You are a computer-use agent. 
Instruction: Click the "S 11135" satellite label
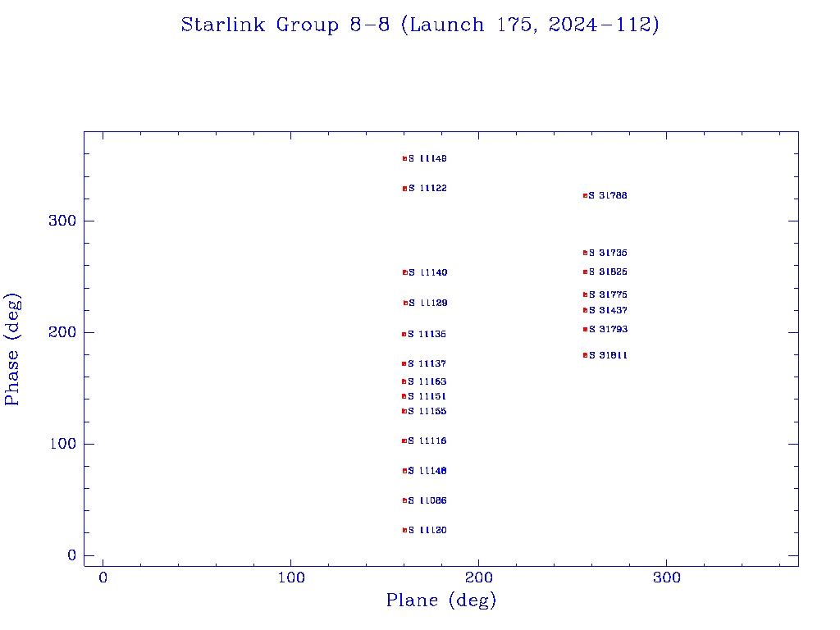(x=427, y=335)
